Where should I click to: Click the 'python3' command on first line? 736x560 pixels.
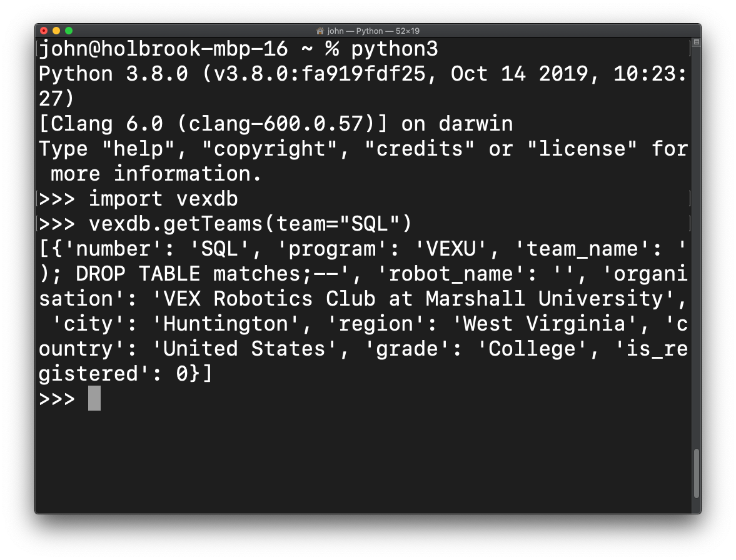coord(395,49)
